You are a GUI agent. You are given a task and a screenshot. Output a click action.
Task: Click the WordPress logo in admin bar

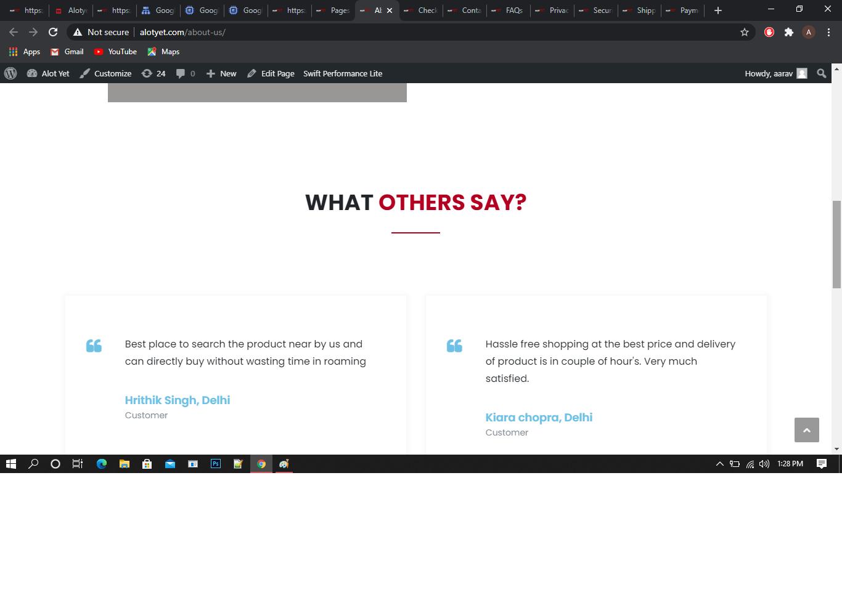tap(10, 73)
